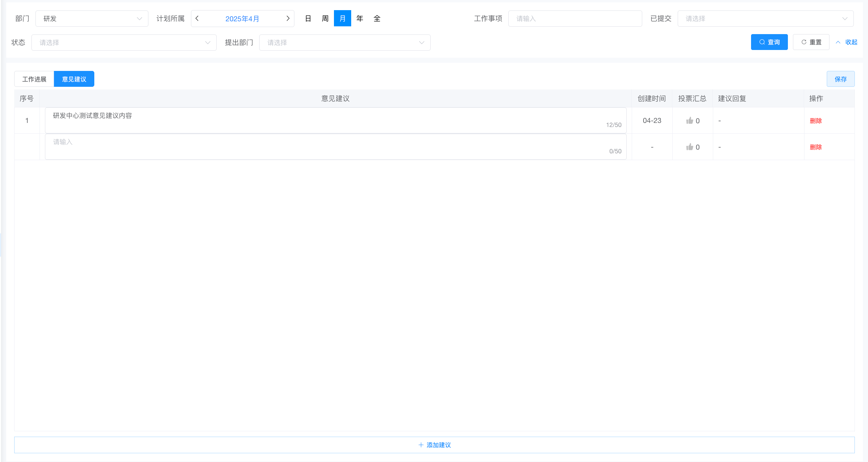This screenshot has width=868, height=462.
Task: Click the 工作事项 input field
Action: click(x=575, y=19)
